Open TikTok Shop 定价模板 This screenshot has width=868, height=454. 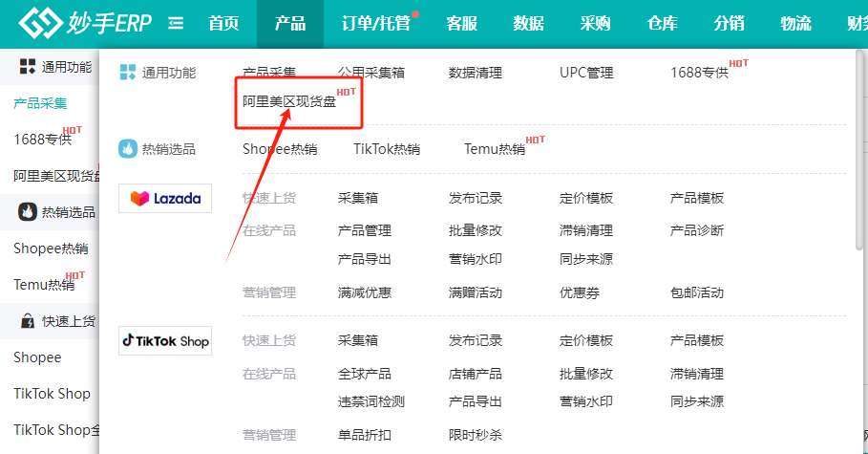pyautogui.click(x=586, y=340)
